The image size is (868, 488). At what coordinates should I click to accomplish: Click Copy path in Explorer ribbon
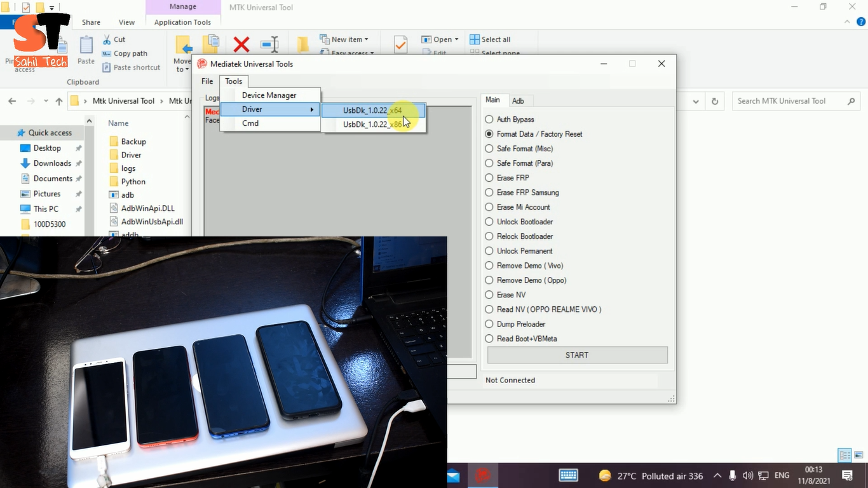click(125, 53)
